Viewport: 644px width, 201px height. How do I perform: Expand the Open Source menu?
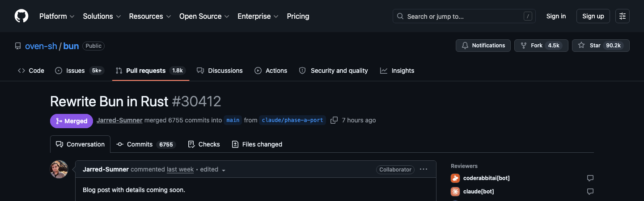click(204, 16)
